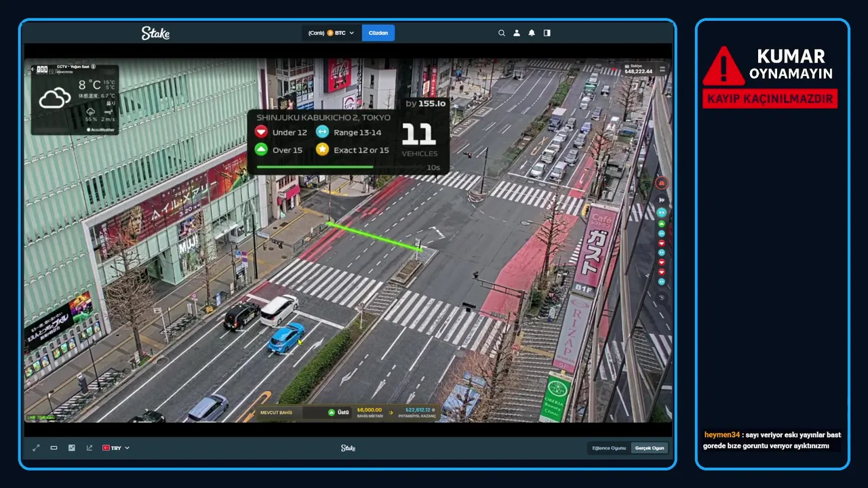Click the back arrow on the weather widget

[33, 69]
